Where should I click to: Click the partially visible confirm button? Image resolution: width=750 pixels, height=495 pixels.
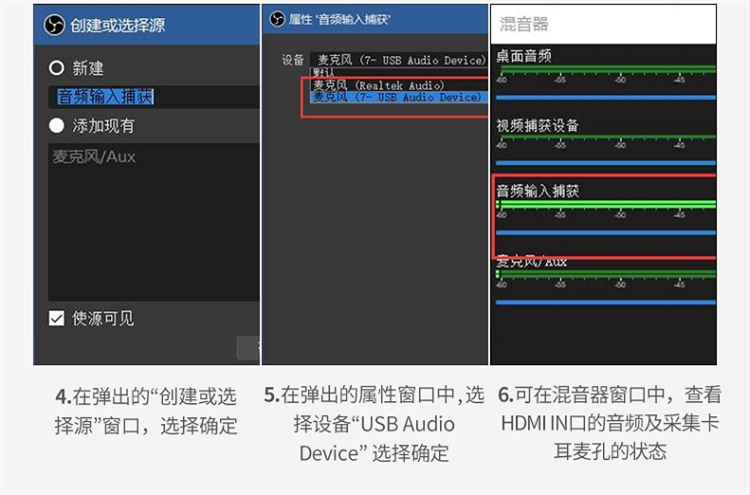point(249,347)
